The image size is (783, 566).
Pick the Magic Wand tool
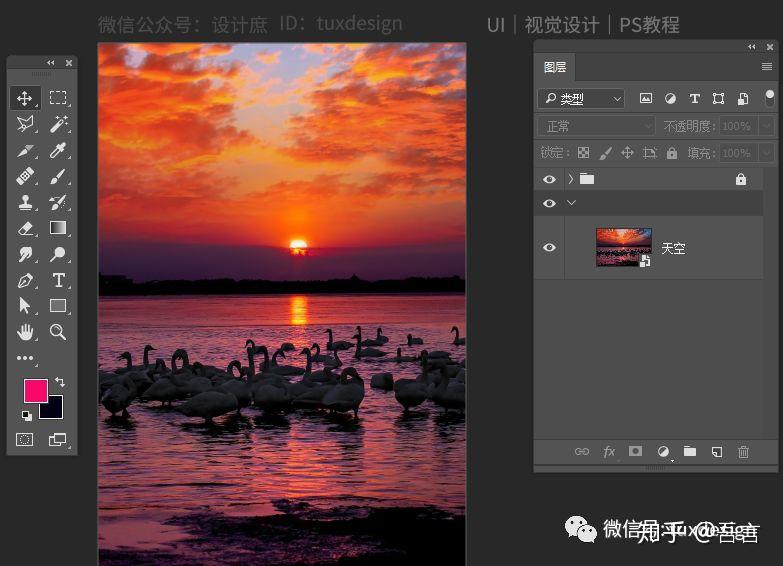click(58, 124)
